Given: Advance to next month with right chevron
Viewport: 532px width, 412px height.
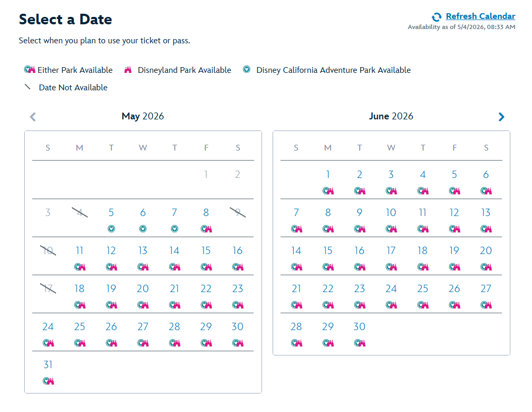Looking at the screenshot, I should [x=501, y=117].
